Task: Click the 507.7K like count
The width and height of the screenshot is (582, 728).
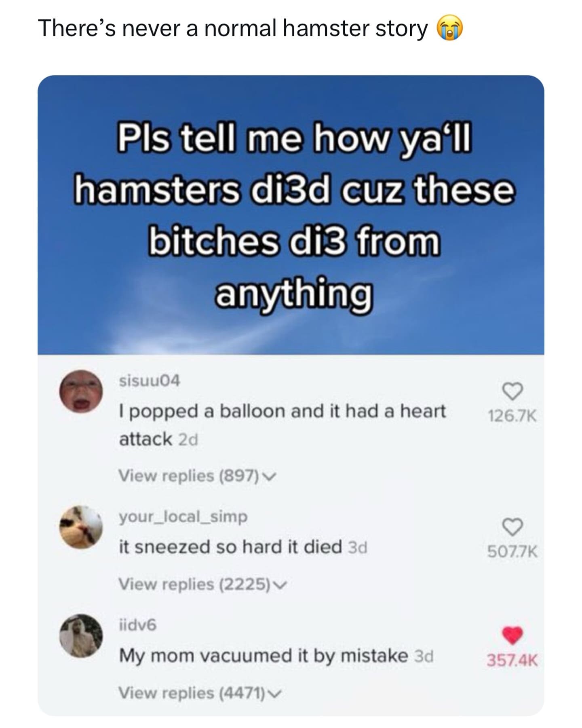Action: click(512, 552)
